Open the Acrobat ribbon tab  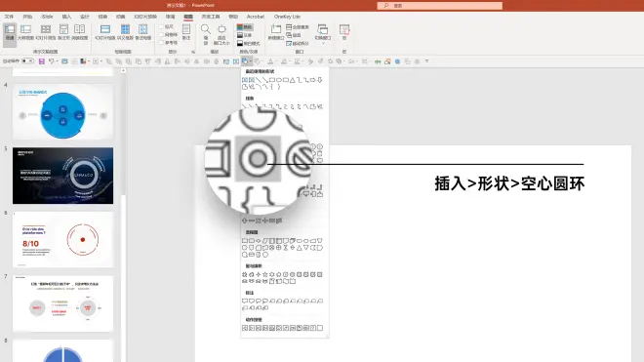click(256, 17)
